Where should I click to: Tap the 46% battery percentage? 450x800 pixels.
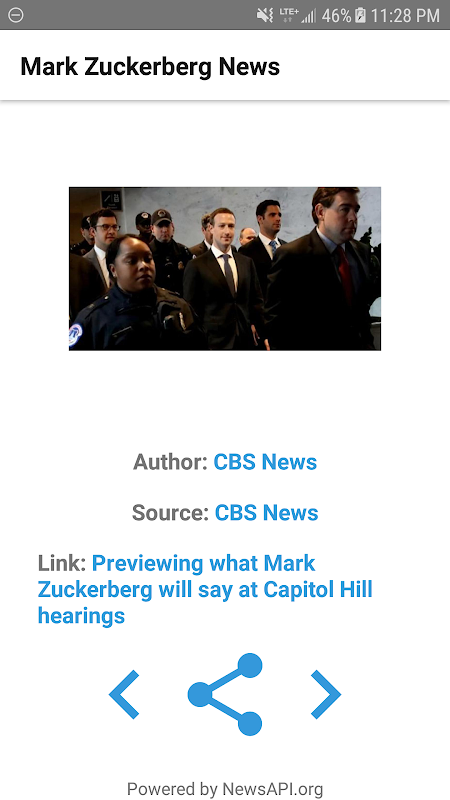click(x=336, y=16)
